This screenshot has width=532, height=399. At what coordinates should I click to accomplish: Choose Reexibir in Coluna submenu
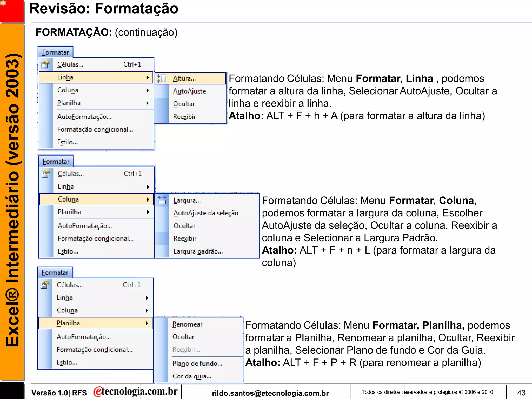point(207,238)
